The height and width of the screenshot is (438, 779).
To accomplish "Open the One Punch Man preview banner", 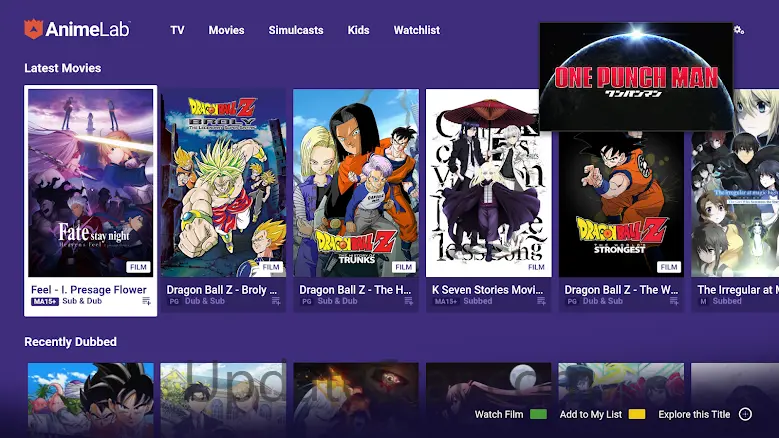I will [x=636, y=77].
